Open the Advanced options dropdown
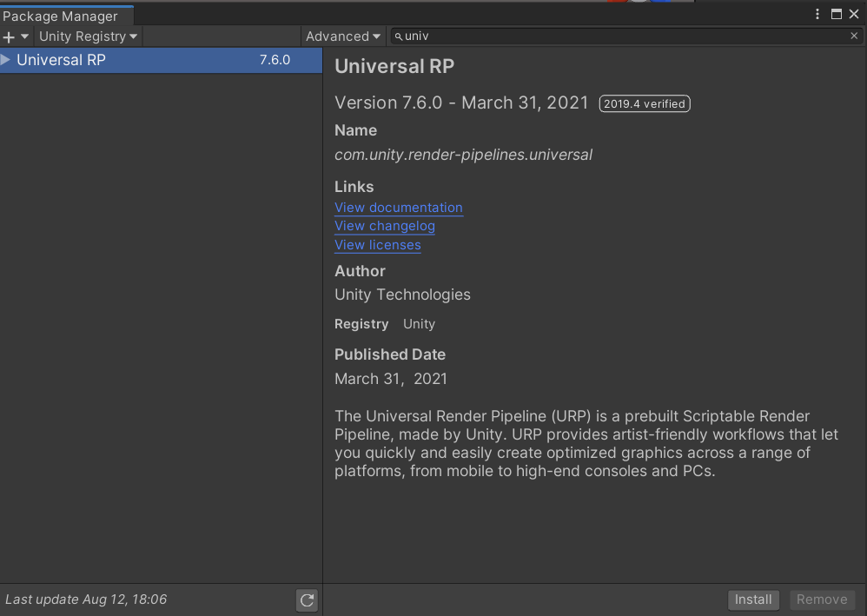The height and width of the screenshot is (616, 867). pos(342,36)
